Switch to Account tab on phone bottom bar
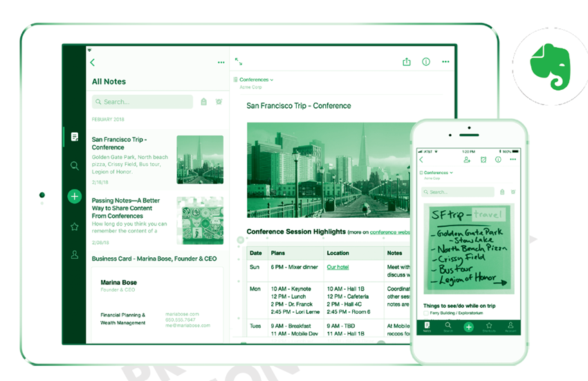Viewport: 588px width, 381px height. (x=511, y=327)
